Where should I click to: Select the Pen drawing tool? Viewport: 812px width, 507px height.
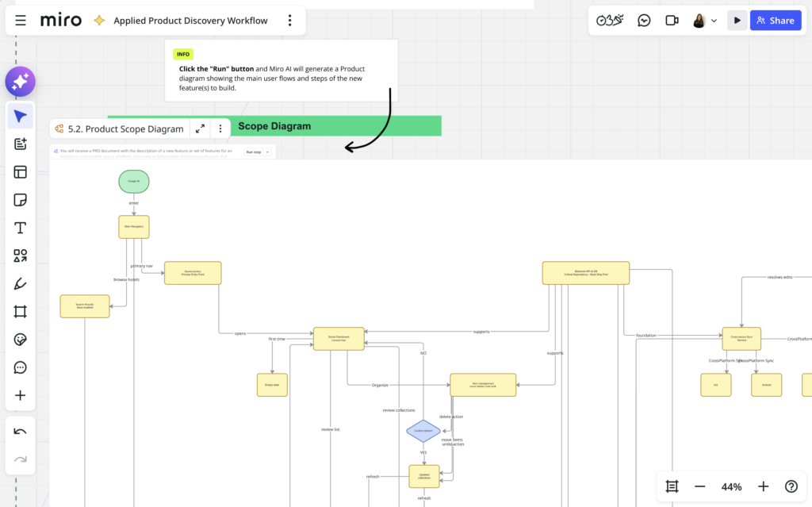coord(20,283)
